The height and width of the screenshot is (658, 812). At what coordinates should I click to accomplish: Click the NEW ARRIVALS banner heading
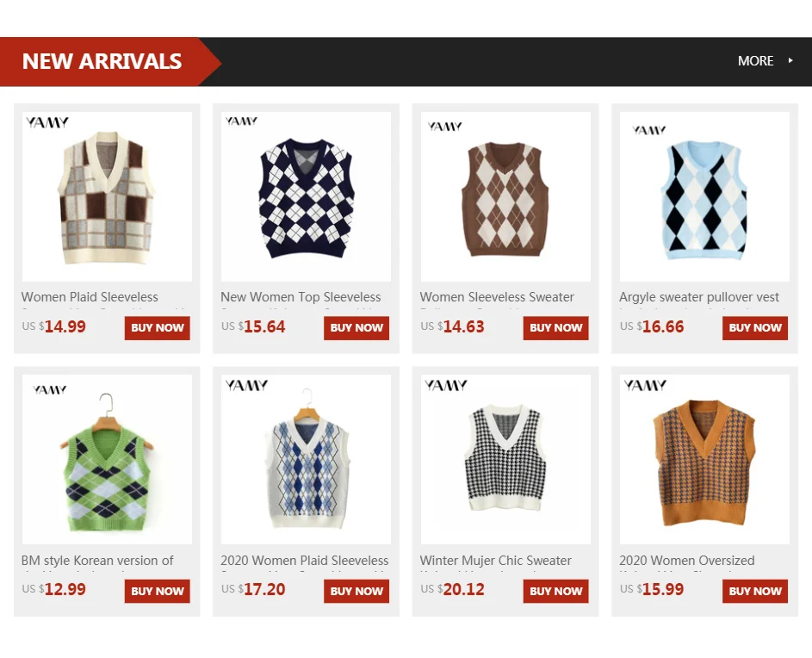coord(102,61)
